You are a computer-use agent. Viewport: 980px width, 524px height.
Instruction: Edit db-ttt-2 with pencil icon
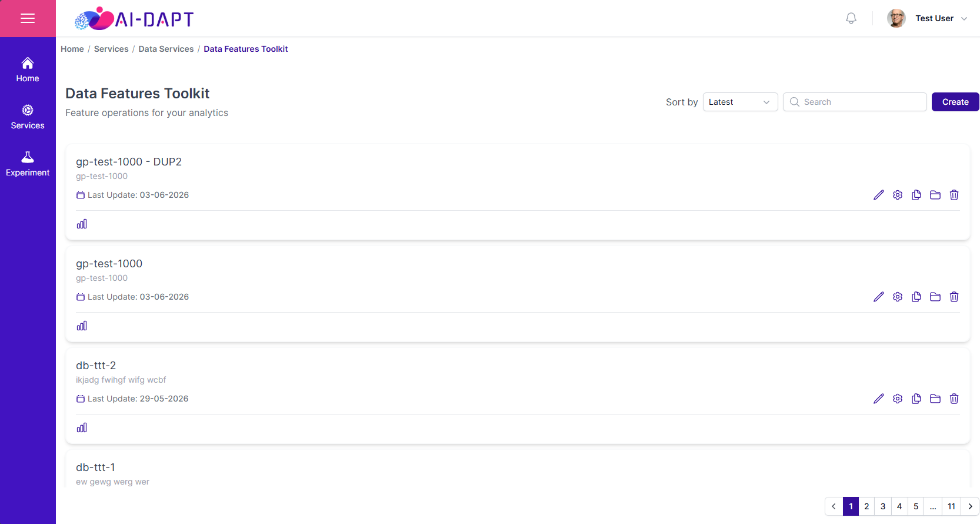879,399
